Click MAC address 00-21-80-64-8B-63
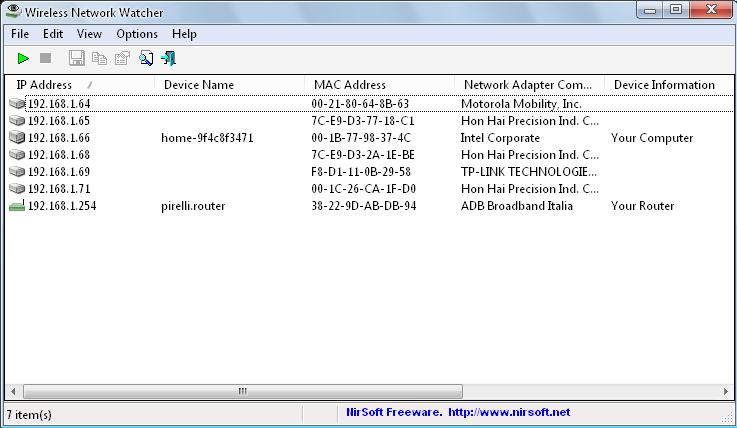The image size is (737, 428). coord(360,103)
